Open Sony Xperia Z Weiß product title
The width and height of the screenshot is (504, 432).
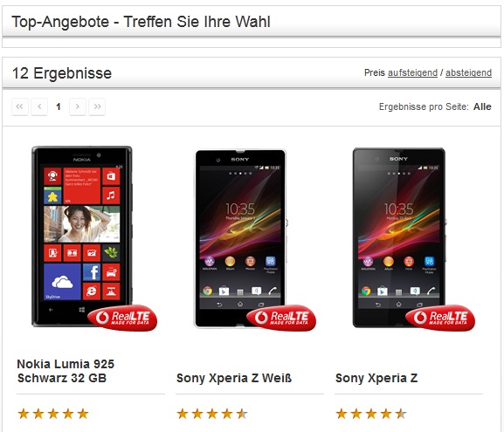tap(234, 378)
